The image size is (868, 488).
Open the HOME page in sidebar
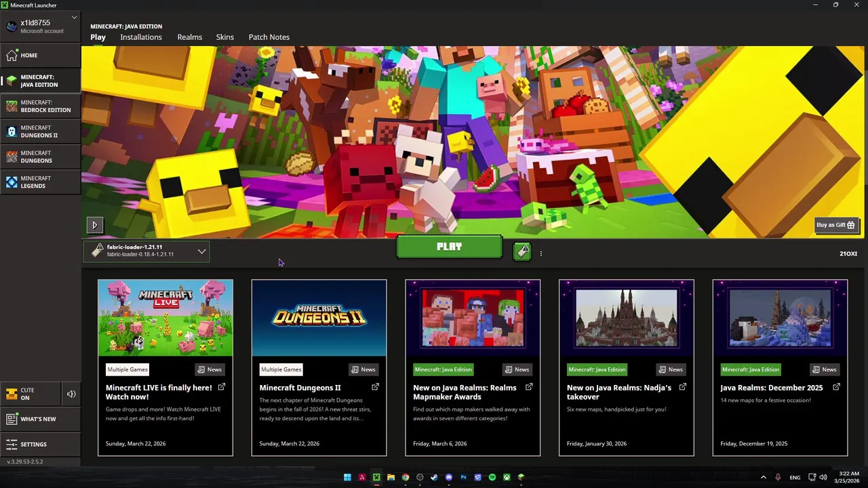pos(41,56)
